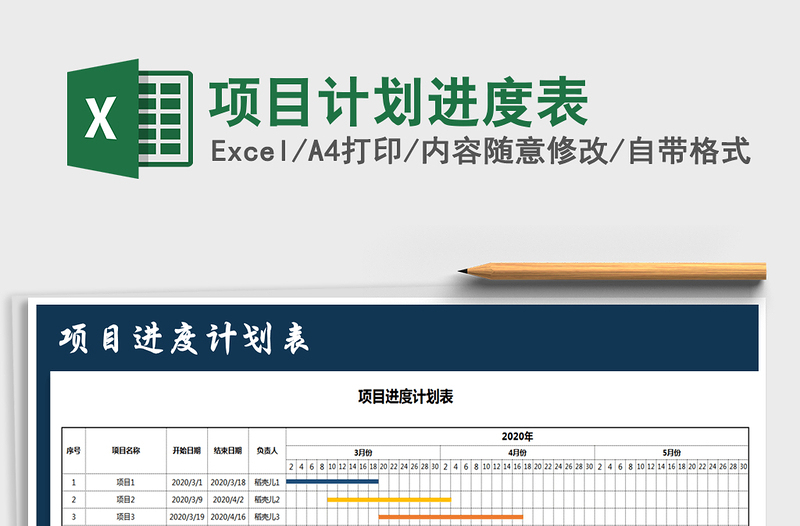800x526 pixels.
Task: Click the white banner title 项目进度计划表
Action: [x=184, y=339]
